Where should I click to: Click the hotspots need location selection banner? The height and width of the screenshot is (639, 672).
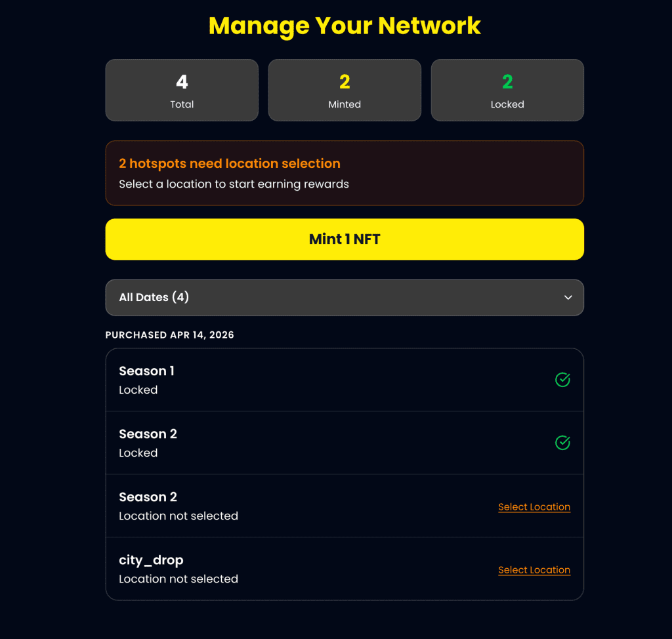pos(344,173)
